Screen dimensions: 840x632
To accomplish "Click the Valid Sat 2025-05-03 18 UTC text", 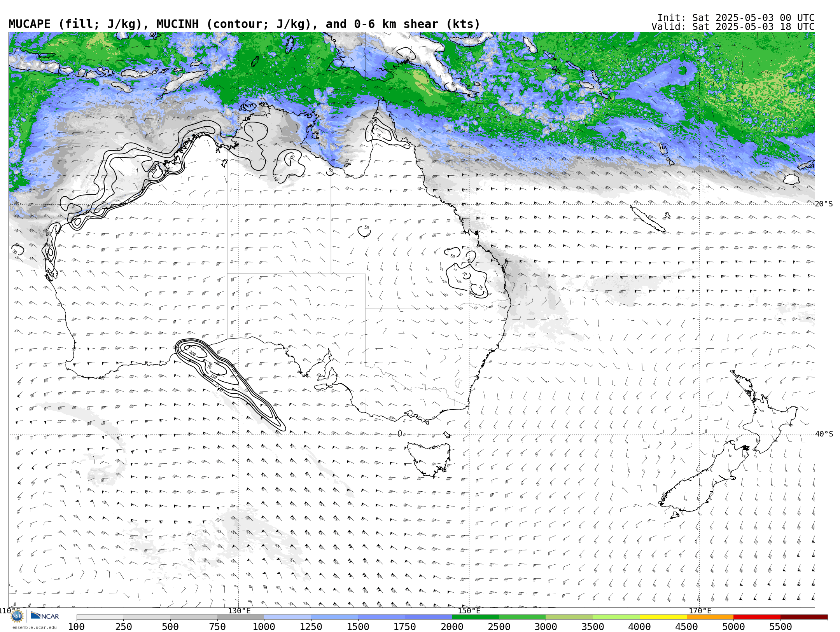I will (x=733, y=27).
